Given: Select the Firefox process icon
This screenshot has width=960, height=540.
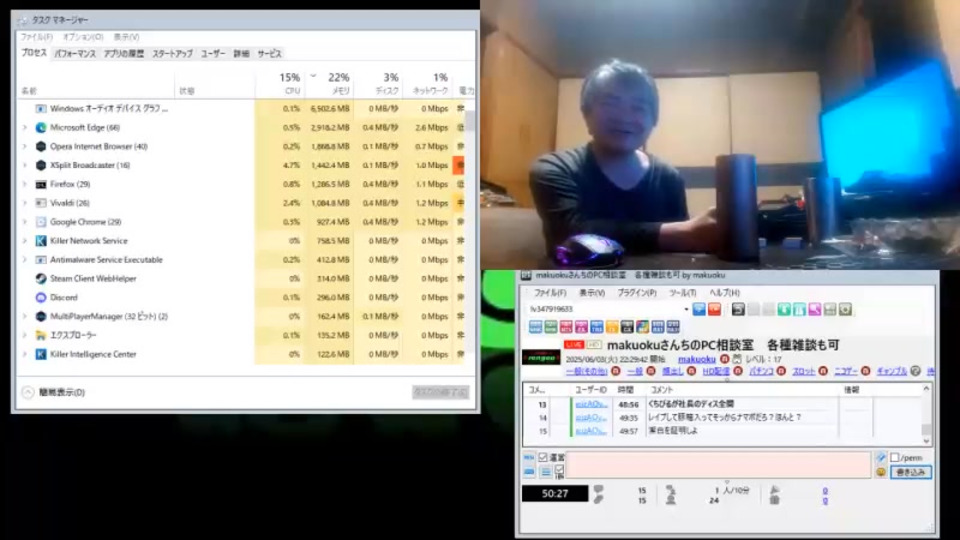Looking at the screenshot, I should click(41, 184).
